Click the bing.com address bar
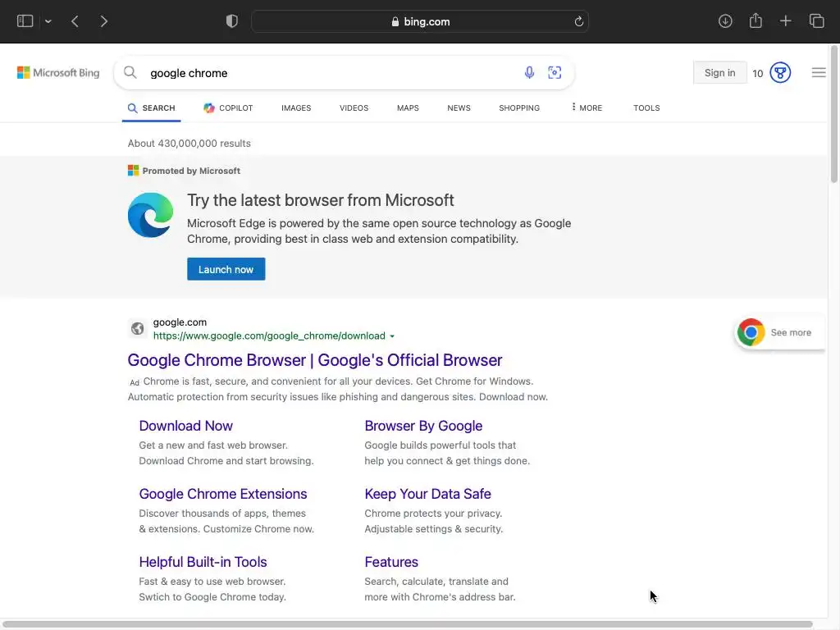840x630 pixels. pos(420,21)
